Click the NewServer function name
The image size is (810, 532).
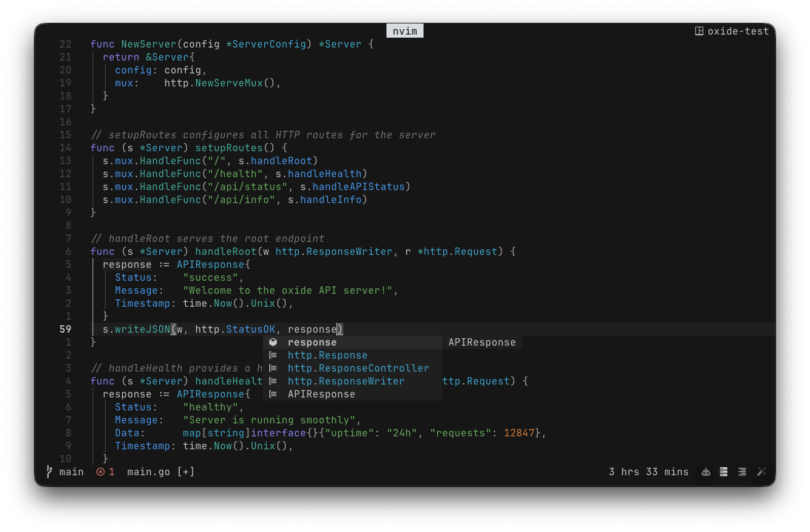pyautogui.click(x=149, y=44)
